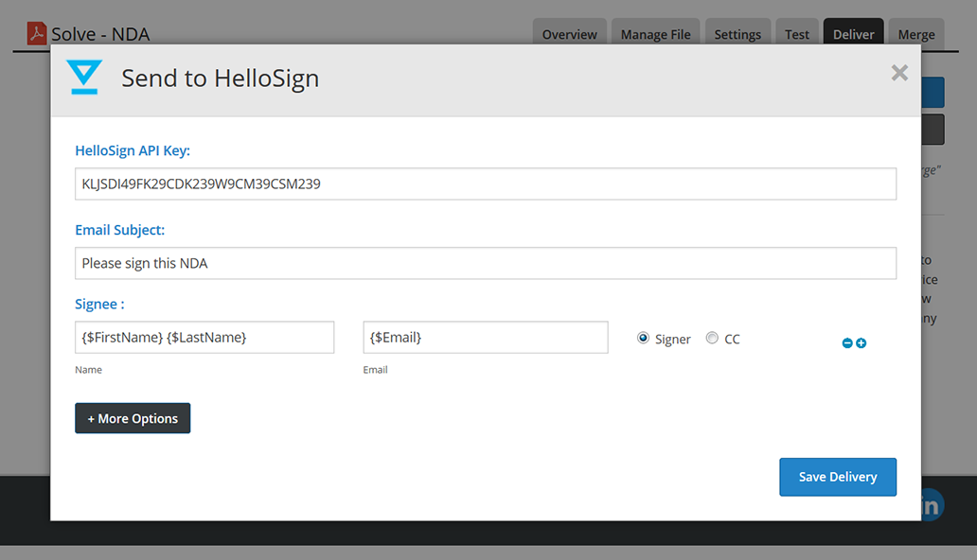977x560 pixels.
Task: Click the plus icon to add a signee
Action: point(862,343)
